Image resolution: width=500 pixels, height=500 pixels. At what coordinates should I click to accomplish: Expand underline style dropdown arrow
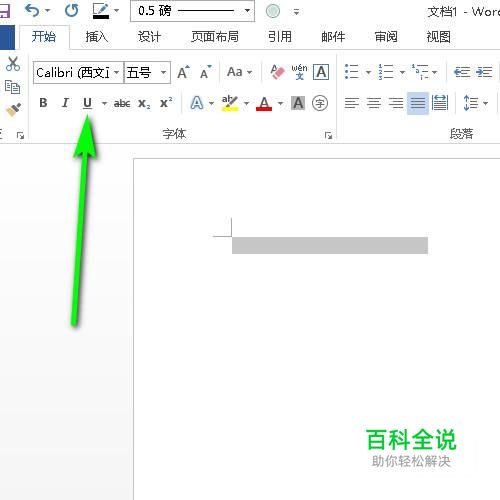[x=104, y=103]
